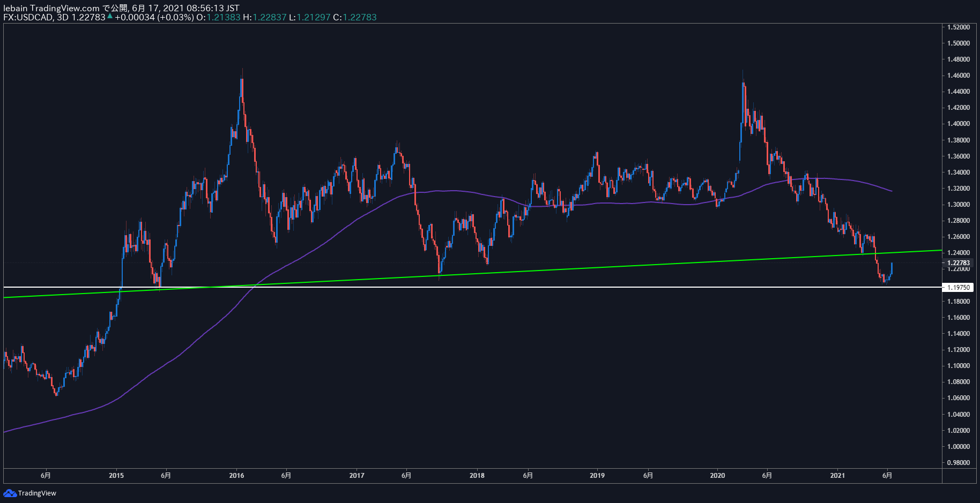Click the 2016 label on time axis

(x=236, y=475)
